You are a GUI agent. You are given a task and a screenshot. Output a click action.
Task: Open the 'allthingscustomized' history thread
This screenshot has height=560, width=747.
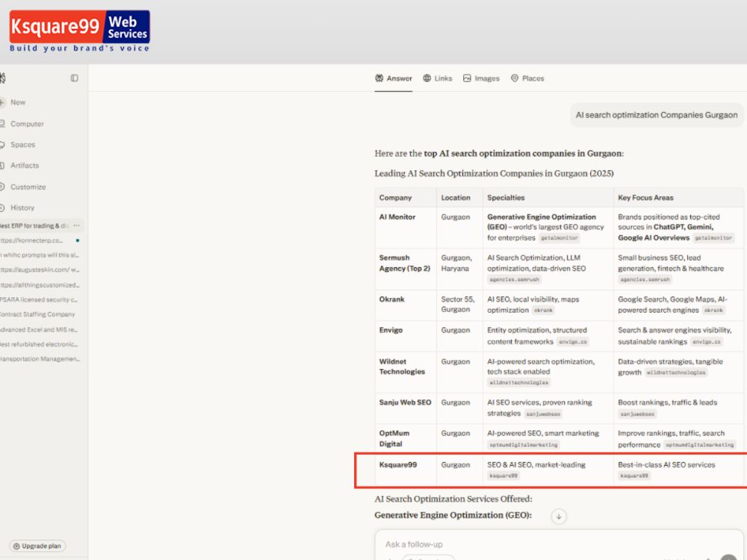tap(40, 285)
